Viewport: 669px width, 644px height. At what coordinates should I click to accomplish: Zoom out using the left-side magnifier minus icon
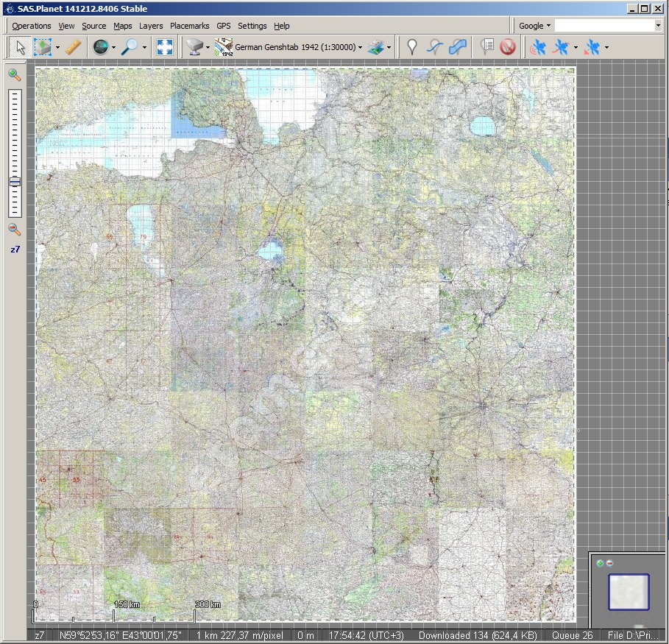tap(15, 230)
